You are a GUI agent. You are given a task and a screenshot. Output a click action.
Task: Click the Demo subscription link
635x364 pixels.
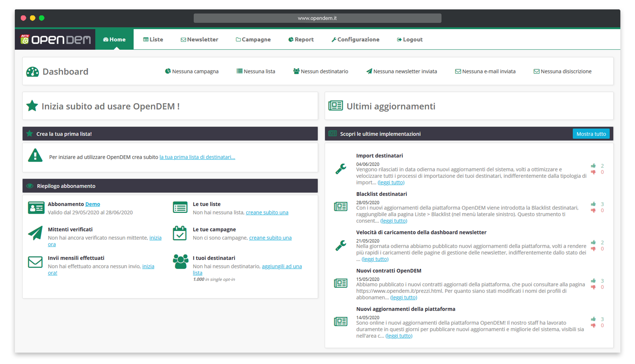tap(93, 204)
